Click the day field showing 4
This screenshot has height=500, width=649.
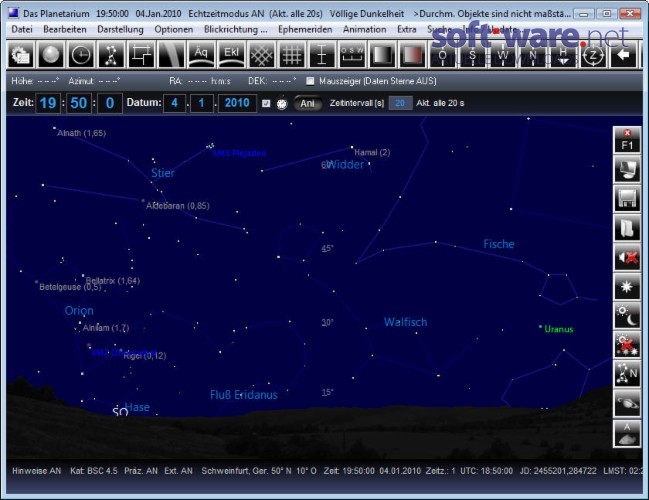175,103
